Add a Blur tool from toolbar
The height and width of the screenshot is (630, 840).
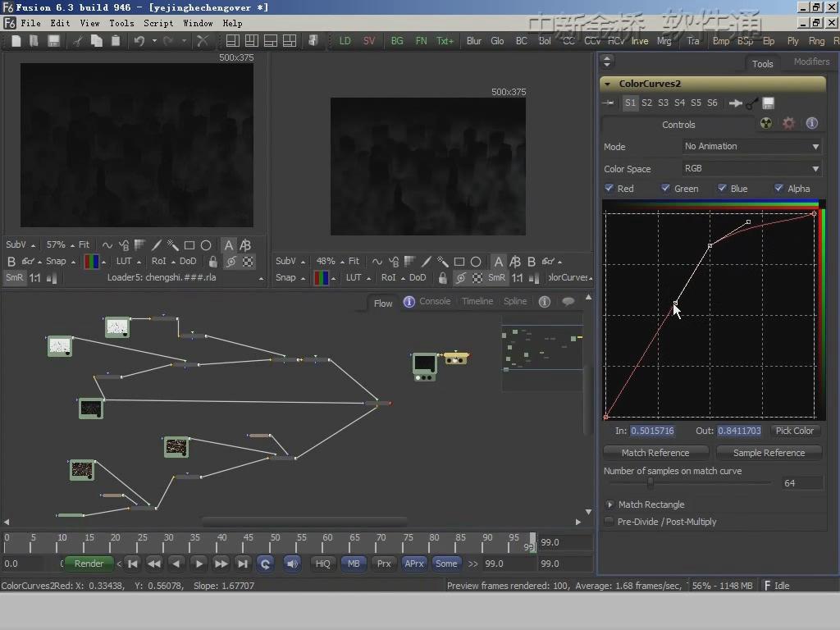pos(473,41)
